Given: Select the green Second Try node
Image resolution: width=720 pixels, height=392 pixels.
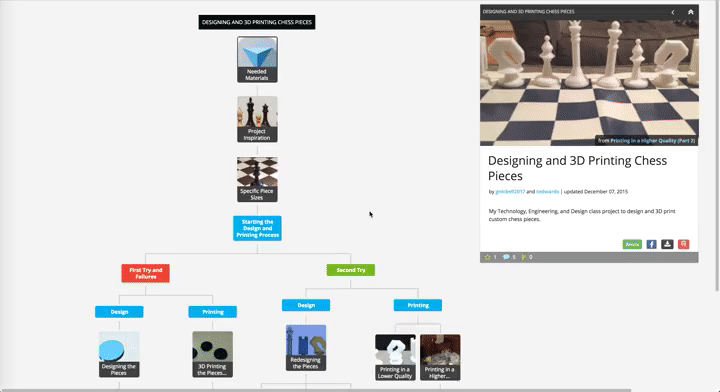Looking at the screenshot, I should (350, 270).
